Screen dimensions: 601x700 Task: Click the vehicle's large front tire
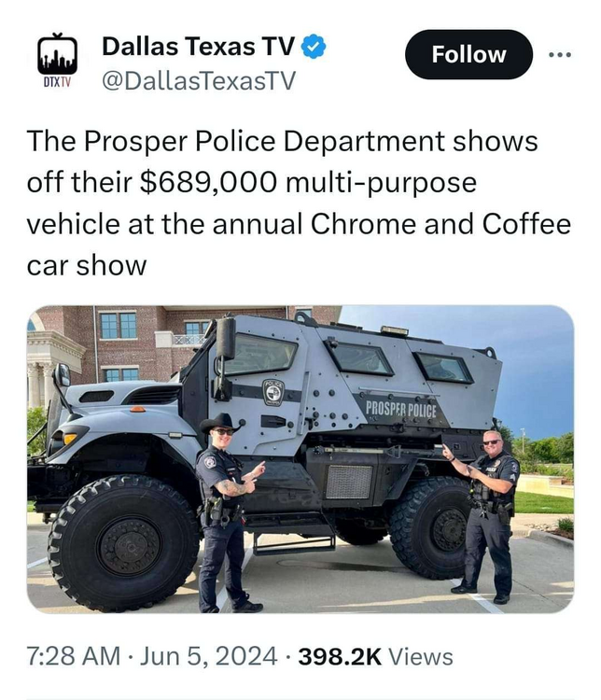pos(125,543)
